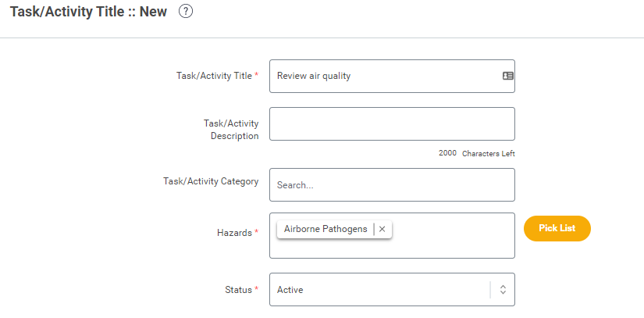The width and height of the screenshot is (644, 318).
Task: Open the Status dropdown showing Active
Action: pos(392,290)
